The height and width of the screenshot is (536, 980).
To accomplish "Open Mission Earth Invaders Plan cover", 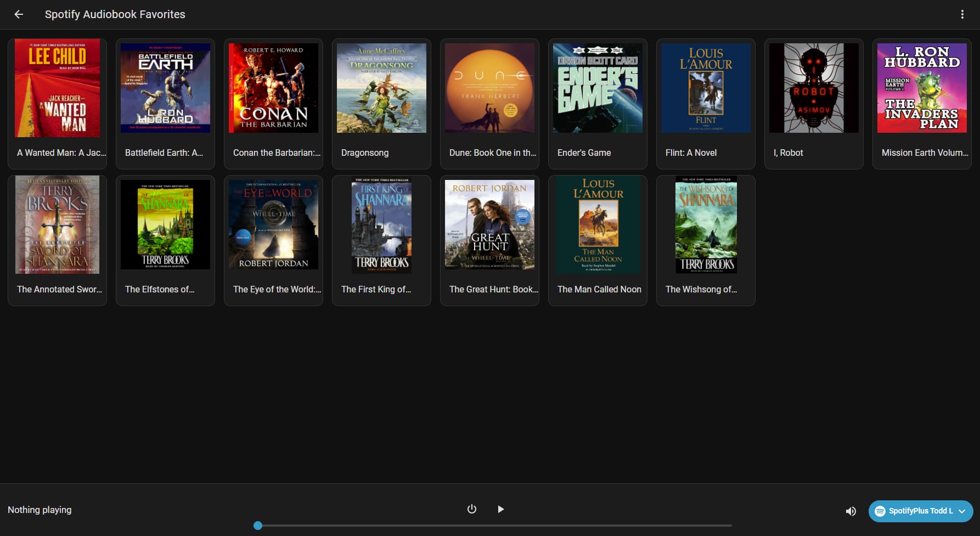I will pos(922,88).
